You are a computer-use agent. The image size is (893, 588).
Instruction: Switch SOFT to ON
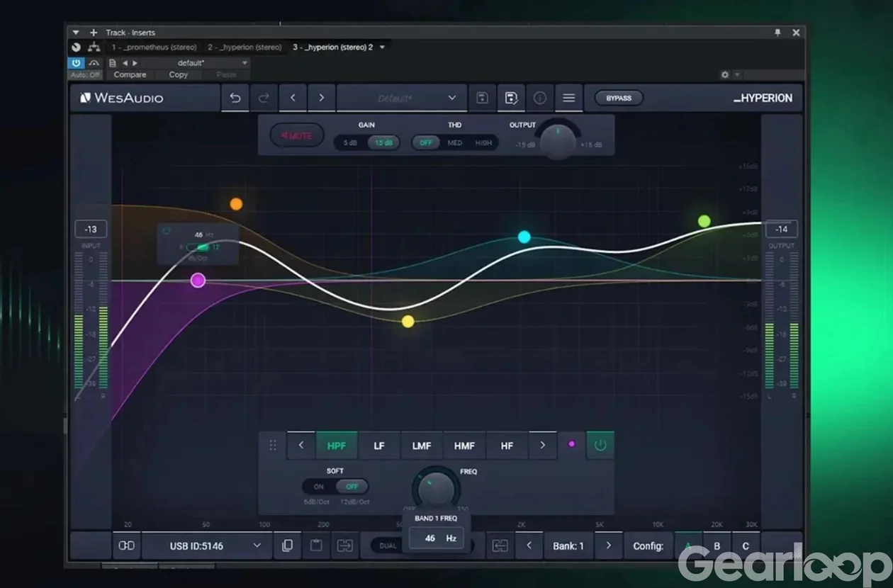click(x=319, y=487)
